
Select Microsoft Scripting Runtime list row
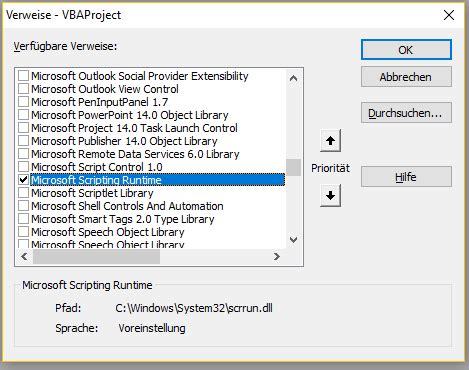tap(158, 180)
